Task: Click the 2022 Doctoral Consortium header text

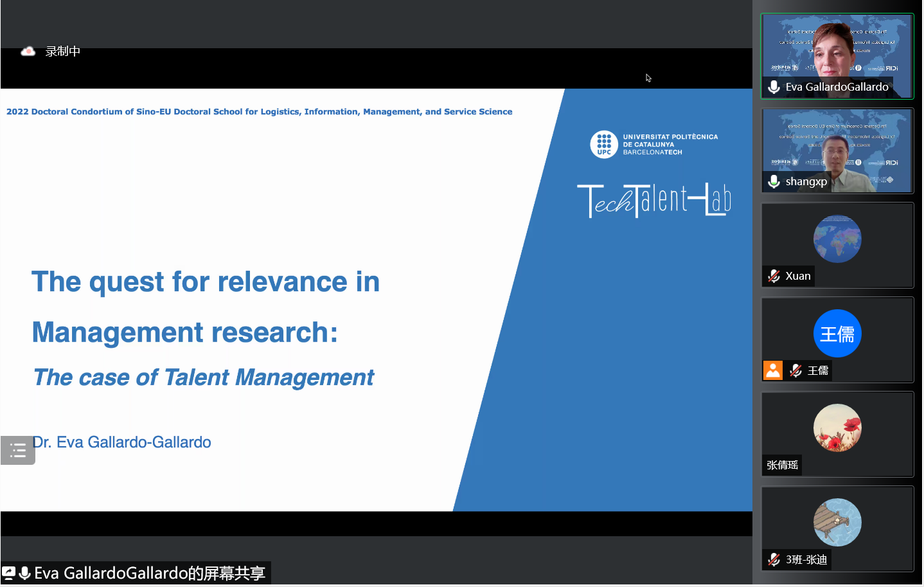Action: [260, 112]
